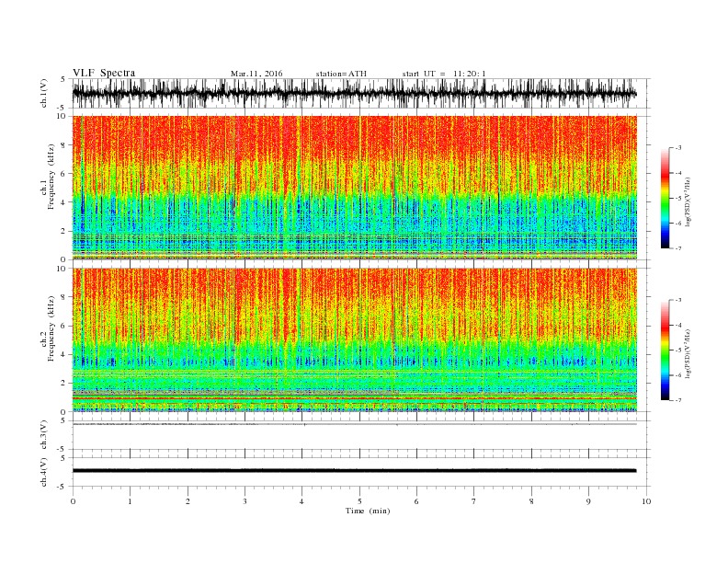Screen dimensions: 728x563
Task: Click "-5" on the ch.1 color bar
Action: pyautogui.click(x=678, y=198)
